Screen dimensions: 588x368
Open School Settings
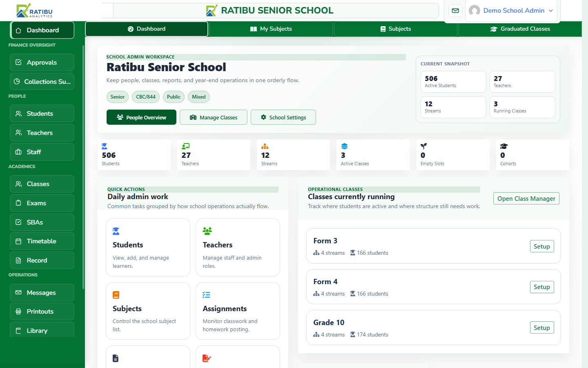(x=283, y=117)
